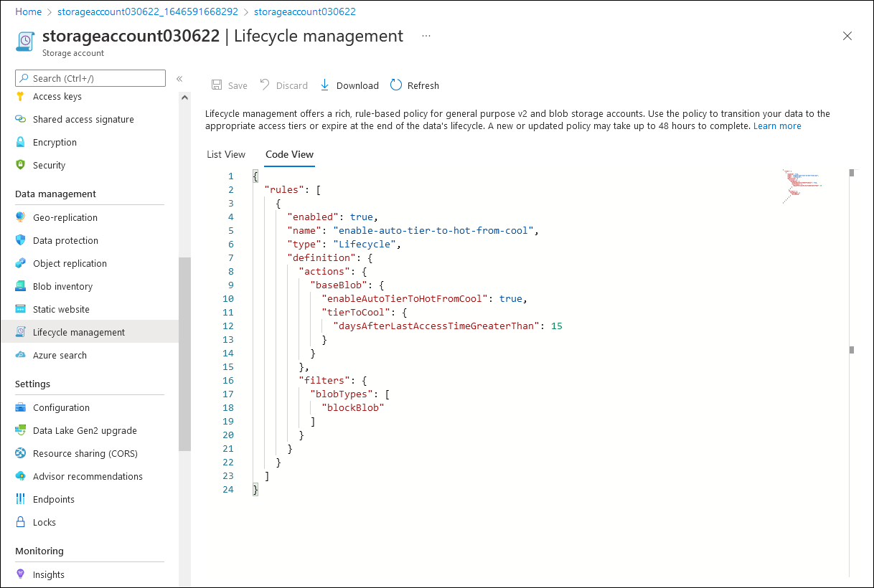Viewport: 874px width, 588px height.
Task: Click the Settings section heading in sidebar
Action: coord(33,384)
